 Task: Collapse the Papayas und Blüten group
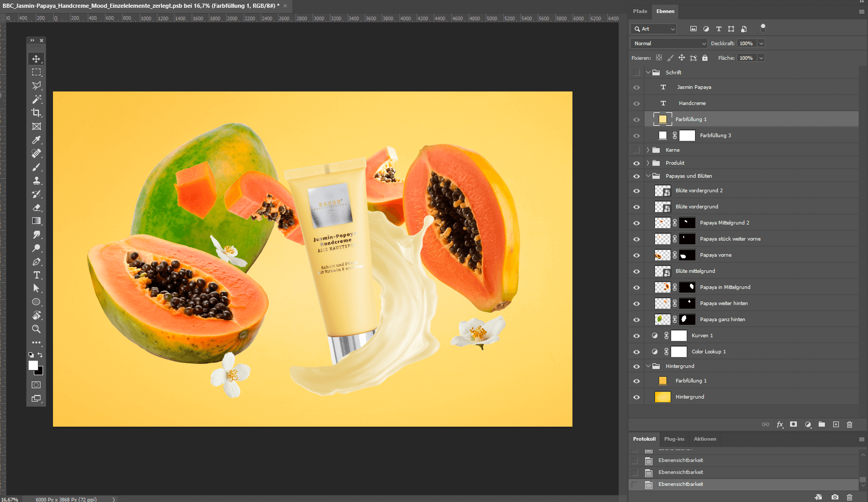(x=648, y=176)
